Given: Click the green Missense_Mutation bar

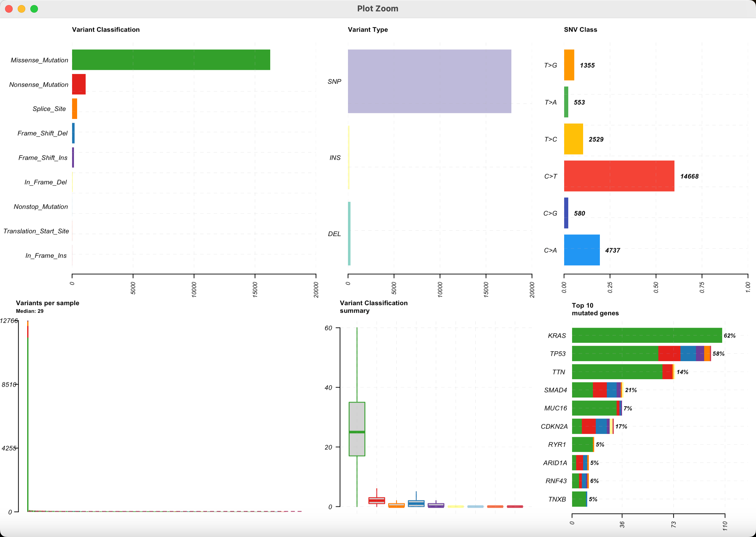Looking at the screenshot, I should pyautogui.click(x=171, y=60).
